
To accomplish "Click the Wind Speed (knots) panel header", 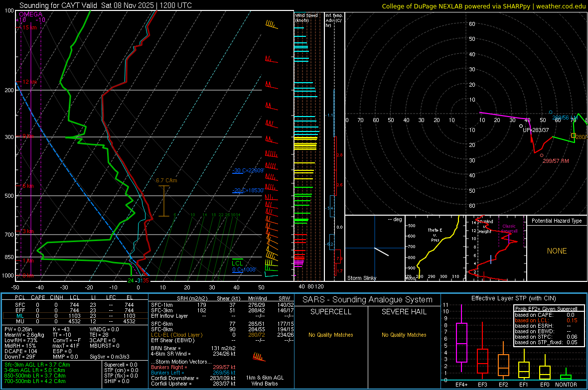I will 306,18.
